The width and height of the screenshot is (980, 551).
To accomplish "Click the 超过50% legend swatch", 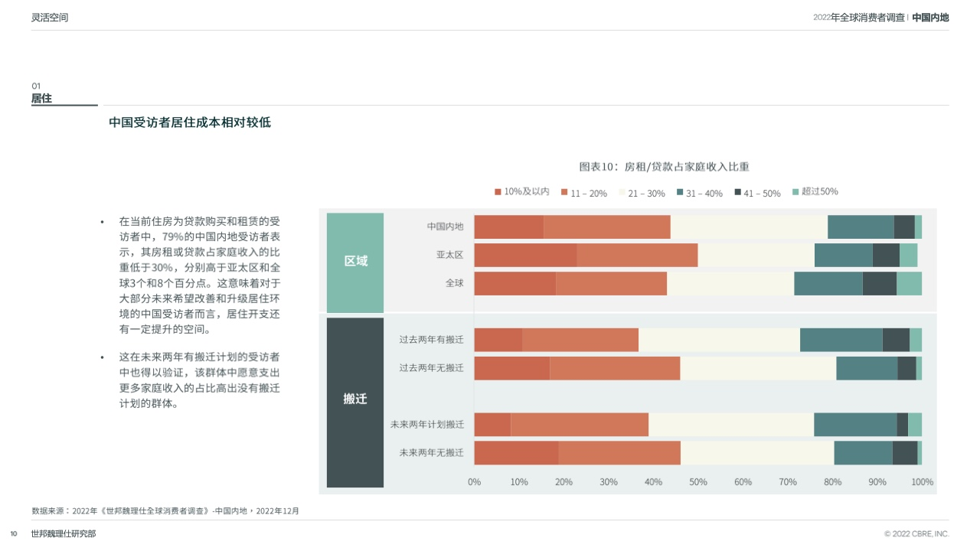I will 795,192.
